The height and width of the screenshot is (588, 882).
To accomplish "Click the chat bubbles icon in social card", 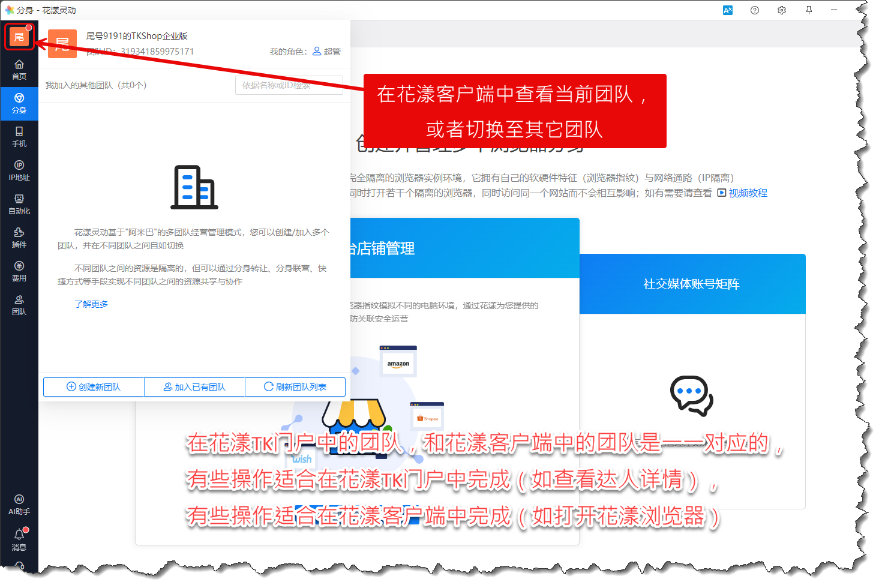I will 692,396.
